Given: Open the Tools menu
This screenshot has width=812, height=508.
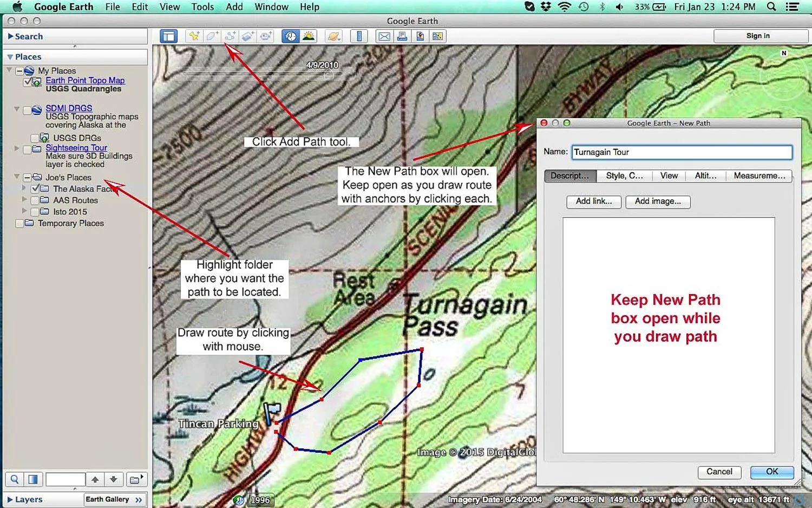Looking at the screenshot, I should (202, 6).
